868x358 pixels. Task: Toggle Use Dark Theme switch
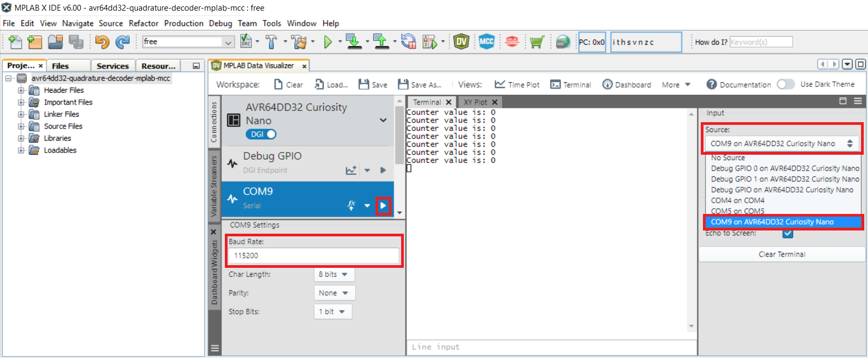pos(786,84)
